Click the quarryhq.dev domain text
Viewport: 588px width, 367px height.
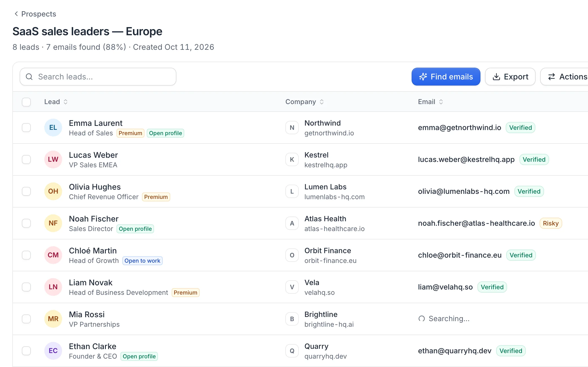click(326, 356)
